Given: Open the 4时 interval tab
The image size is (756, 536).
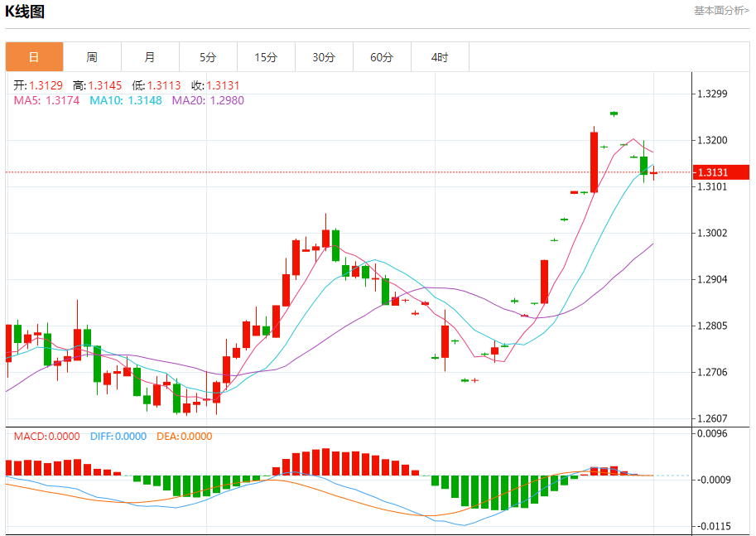Looking at the screenshot, I should 439,57.
